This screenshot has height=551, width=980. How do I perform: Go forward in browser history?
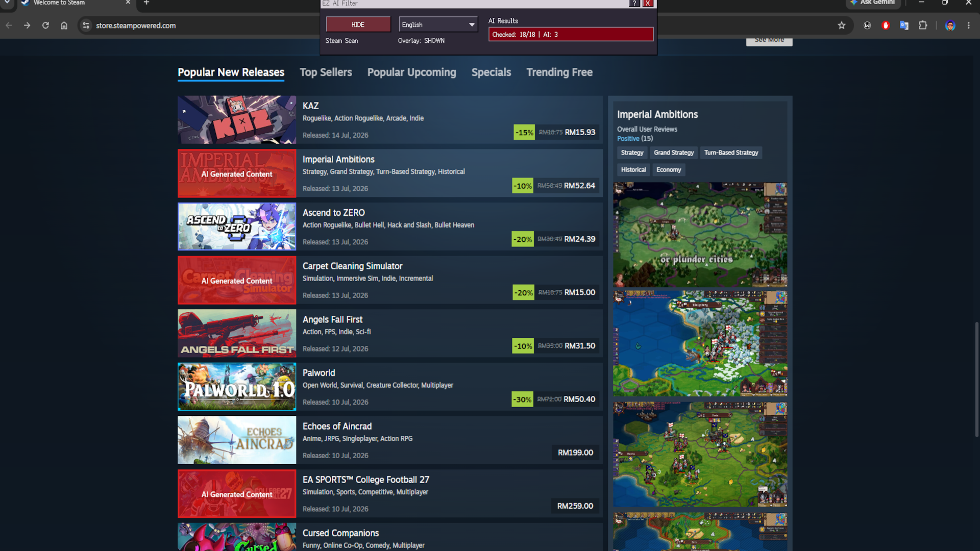(x=27, y=26)
